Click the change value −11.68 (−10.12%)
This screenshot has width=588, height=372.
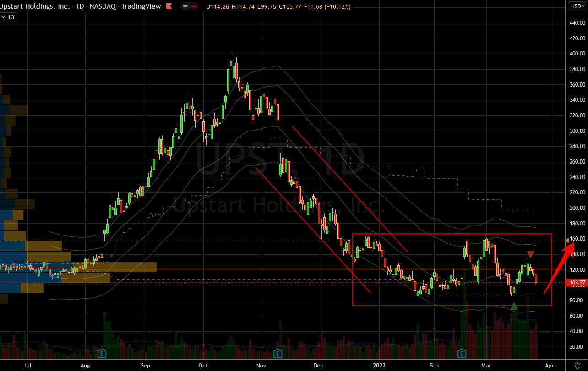[x=327, y=6]
